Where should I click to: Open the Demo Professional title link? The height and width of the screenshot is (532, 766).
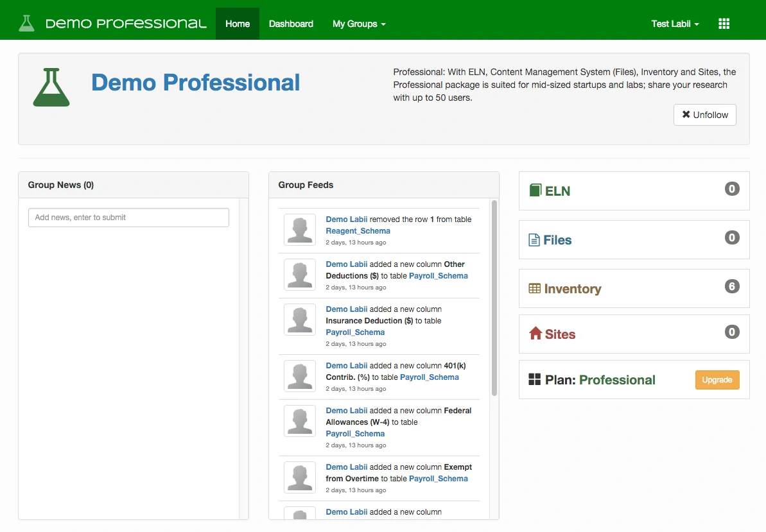195,83
